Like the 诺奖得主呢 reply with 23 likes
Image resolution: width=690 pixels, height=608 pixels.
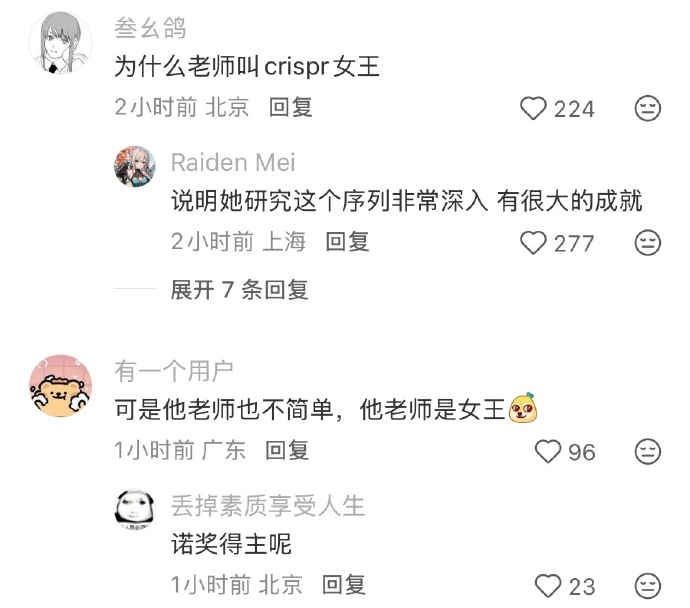[548, 586]
